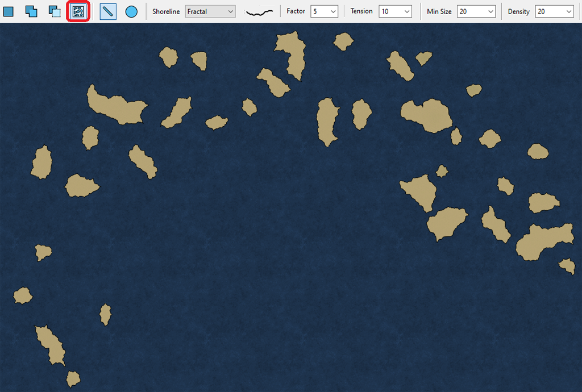Pick the subtract landmass mode icon
This screenshot has height=392, width=582.
pos(55,11)
